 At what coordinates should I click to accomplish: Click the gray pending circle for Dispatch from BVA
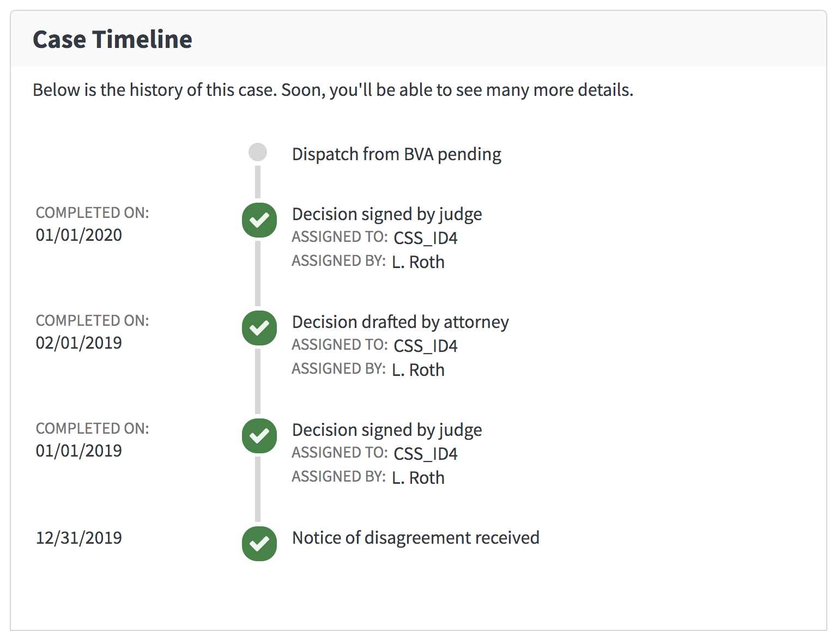[258, 151]
